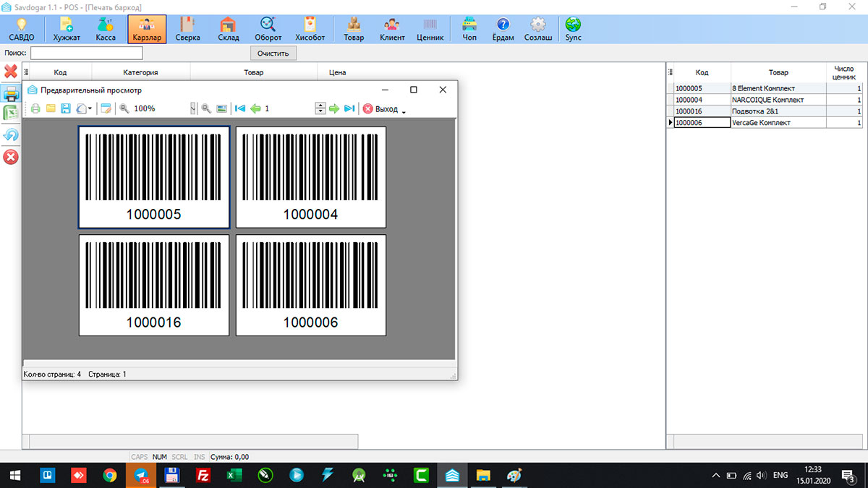Click the horizontal scrollbar of preview window

[239, 364]
